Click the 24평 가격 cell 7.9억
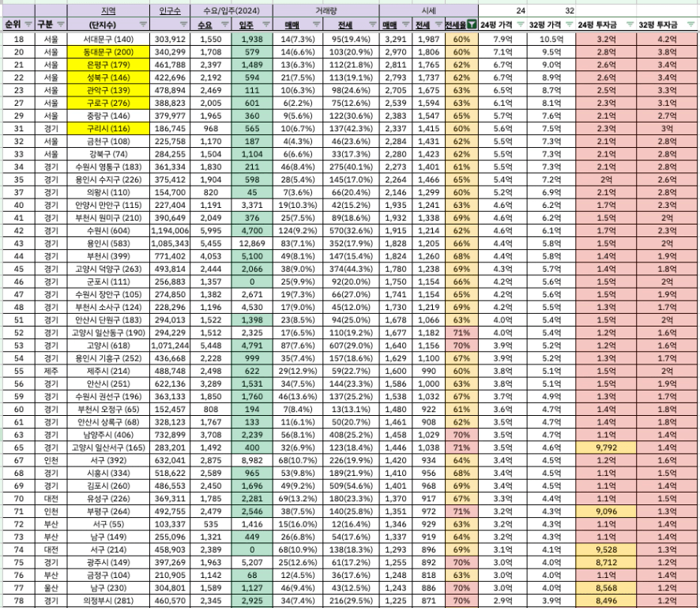The height and width of the screenshot is (608, 700). [502, 40]
